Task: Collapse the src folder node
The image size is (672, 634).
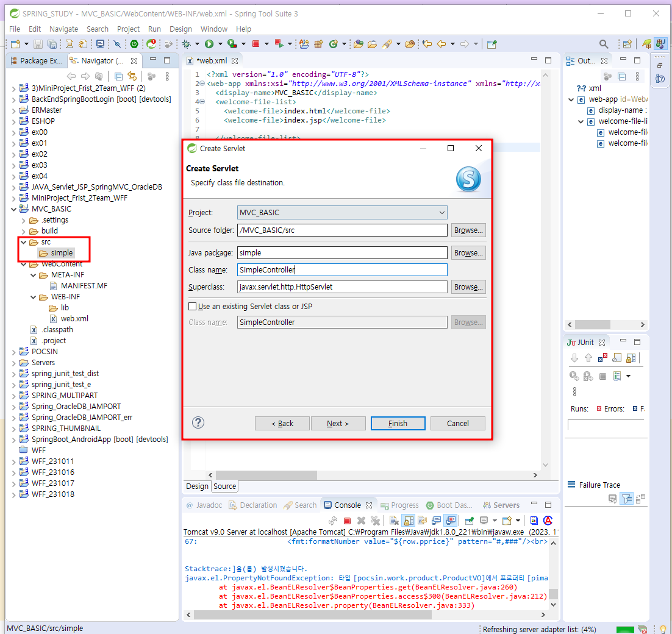Action: [x=24, y=242]
